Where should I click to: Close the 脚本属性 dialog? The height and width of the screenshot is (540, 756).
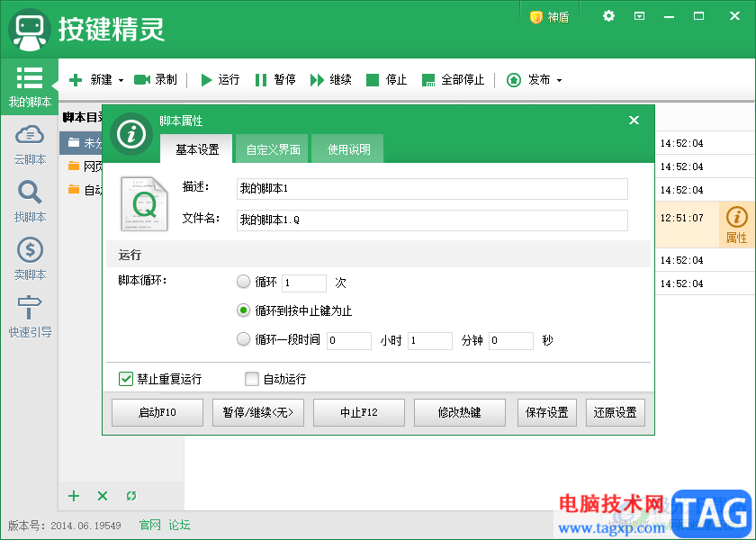[x=634, y=120]
